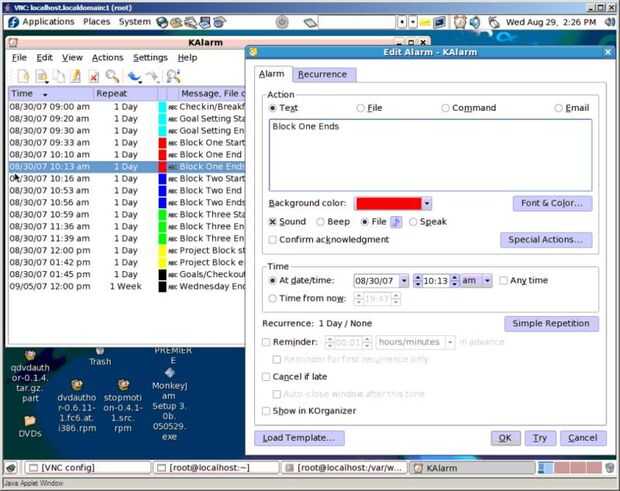The width and height of the screenshot is (620, 491).
Task: Launch the web browser globe panel icon
Action: pos(162,22)
